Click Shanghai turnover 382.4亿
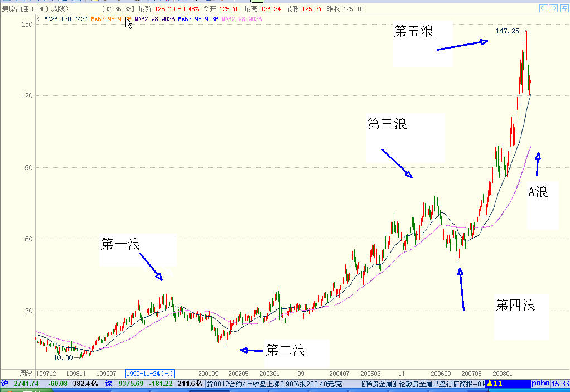Image resolution: width=570 pixels, height=392 pixels. tap(85, 384)
